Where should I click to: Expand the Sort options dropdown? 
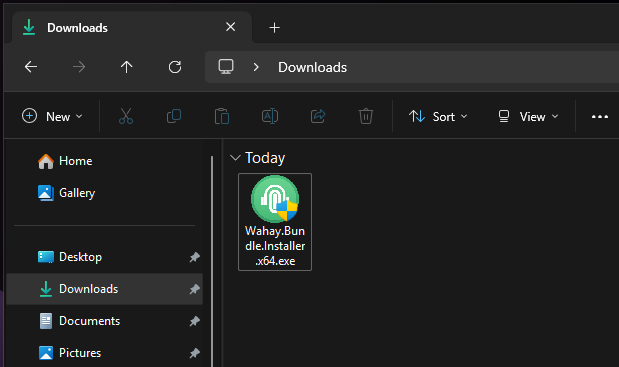click(438, 116)
